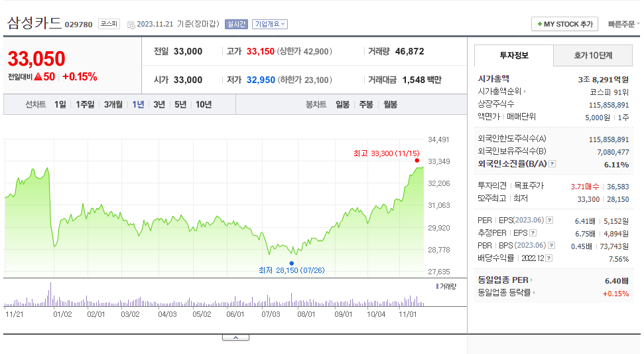Select the 1일 line chart period

coord(60,104)
